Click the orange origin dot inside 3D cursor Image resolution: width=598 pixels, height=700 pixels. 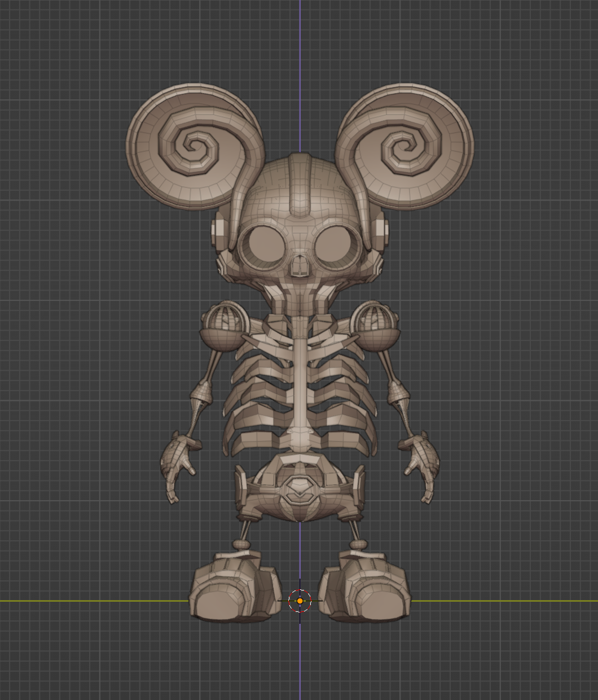[x=300, y=601]
